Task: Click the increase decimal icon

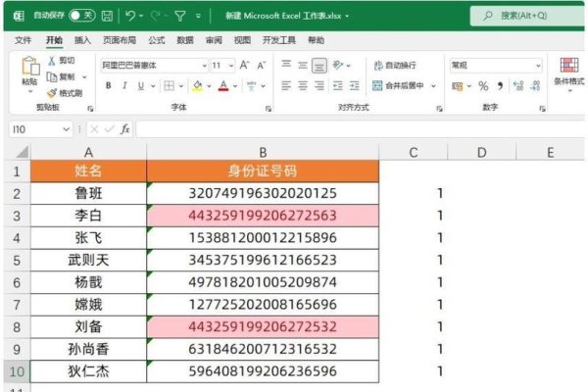Action: (x=518, y=86)
